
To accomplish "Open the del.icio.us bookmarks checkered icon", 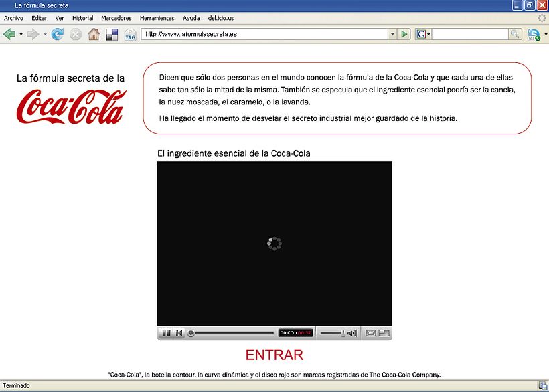I will [x=112, y=35].
